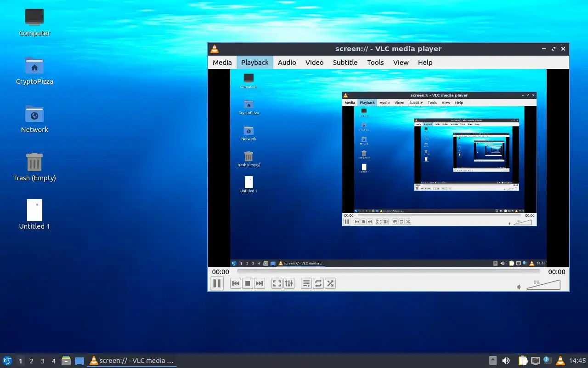Toggle the VLC playlist view

point(306,283)
